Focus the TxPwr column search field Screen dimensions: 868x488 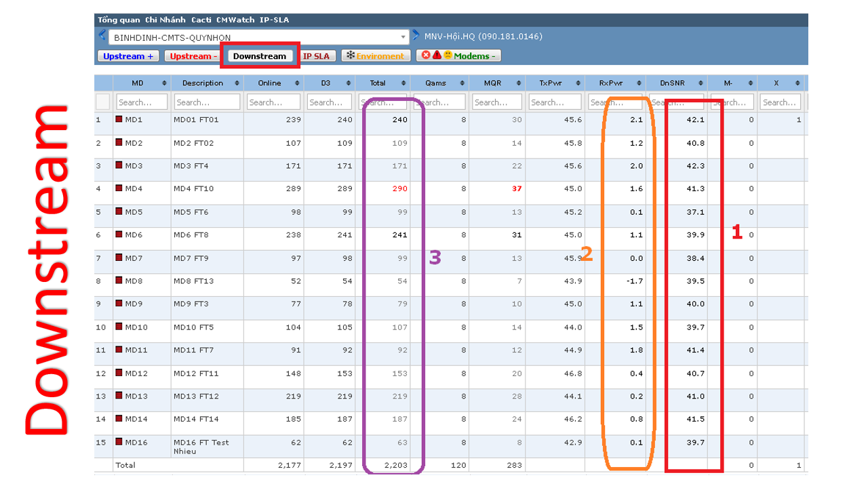555,102
